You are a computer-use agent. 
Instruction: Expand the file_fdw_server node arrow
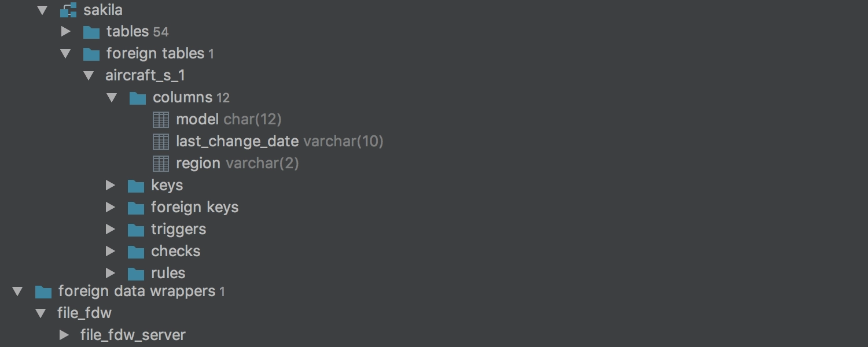[x=64, y=335]
